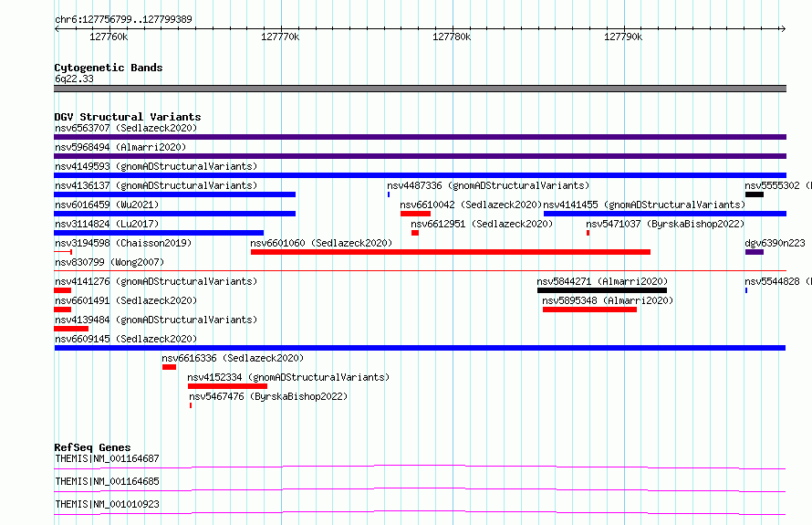Click red bar under nsv5895348
Viewport: 812px width, 525px height.
pyautogui.click(x=589, y=310)
